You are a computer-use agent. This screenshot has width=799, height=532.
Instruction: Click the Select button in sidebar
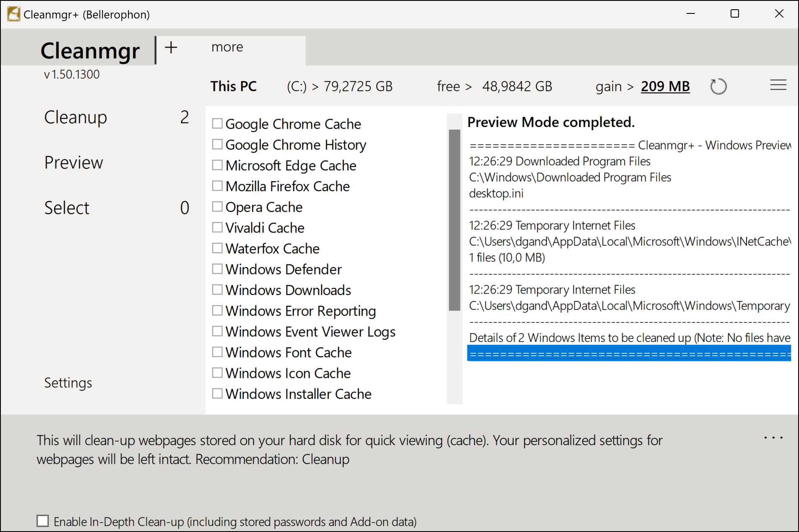tap(67, 208)
